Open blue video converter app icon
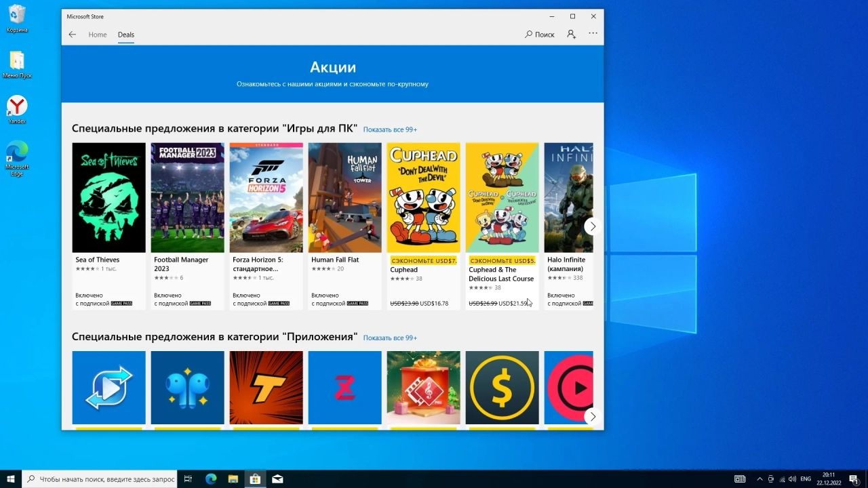 point(109,388)
